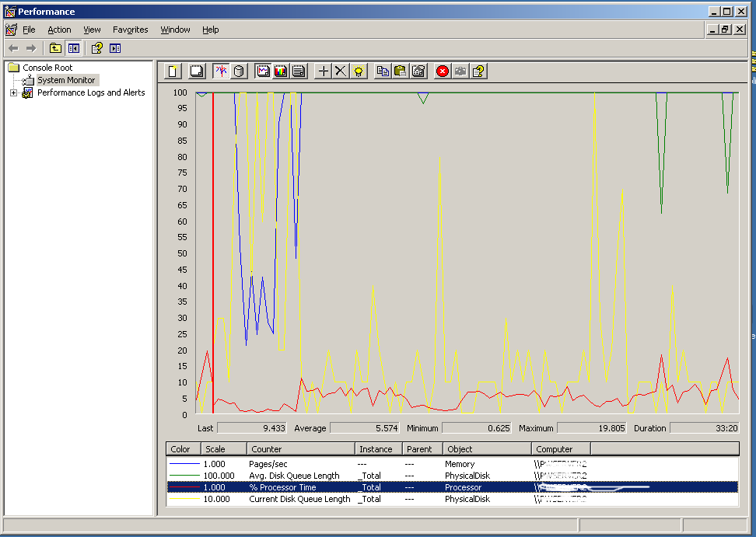
Task: Select System Monitor in console tree
Action: pos(66,80)
